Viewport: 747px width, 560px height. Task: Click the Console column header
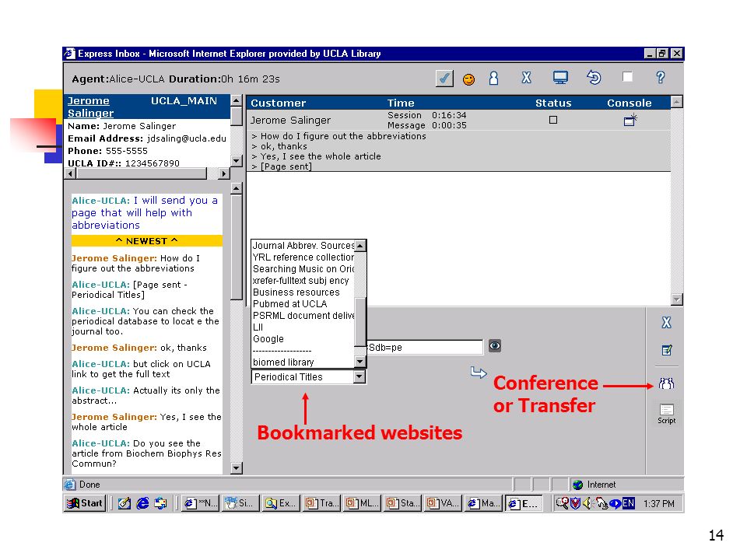coord(629,103)
